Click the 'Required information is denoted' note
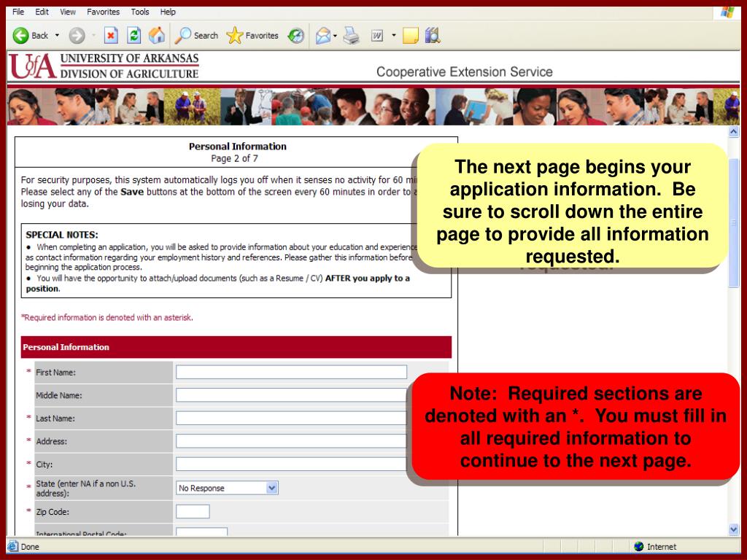 (x=107, y=318)
